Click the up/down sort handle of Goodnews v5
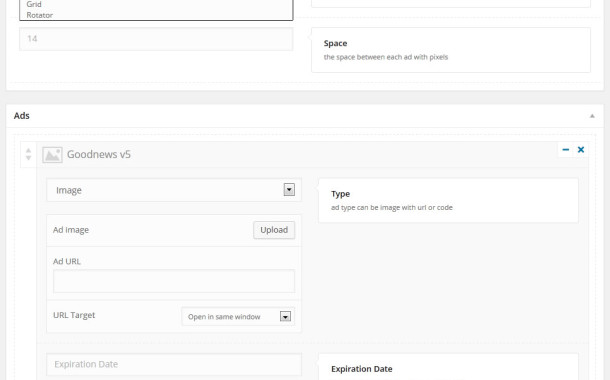610x380 pixels. coord(28,154)
